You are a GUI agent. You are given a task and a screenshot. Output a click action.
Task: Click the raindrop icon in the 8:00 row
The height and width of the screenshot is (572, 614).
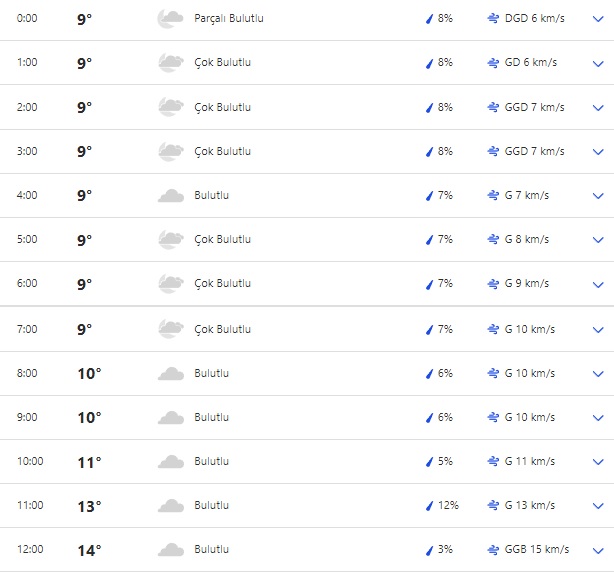coord(429,373)
